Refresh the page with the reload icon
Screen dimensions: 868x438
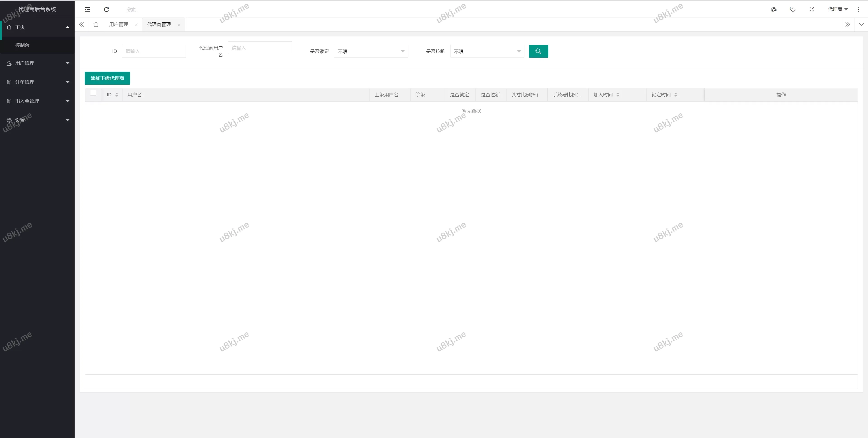(106, 10)
